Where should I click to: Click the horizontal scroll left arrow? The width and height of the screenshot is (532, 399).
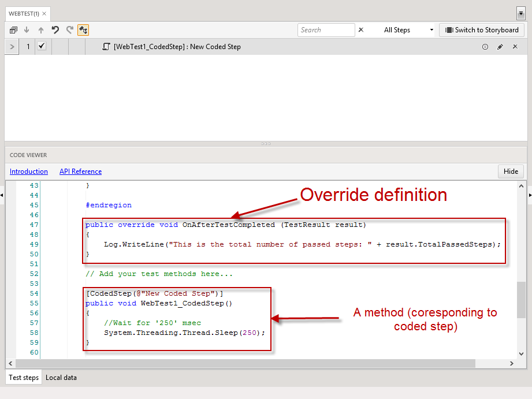pyautogui.click(x=10, y=363)
